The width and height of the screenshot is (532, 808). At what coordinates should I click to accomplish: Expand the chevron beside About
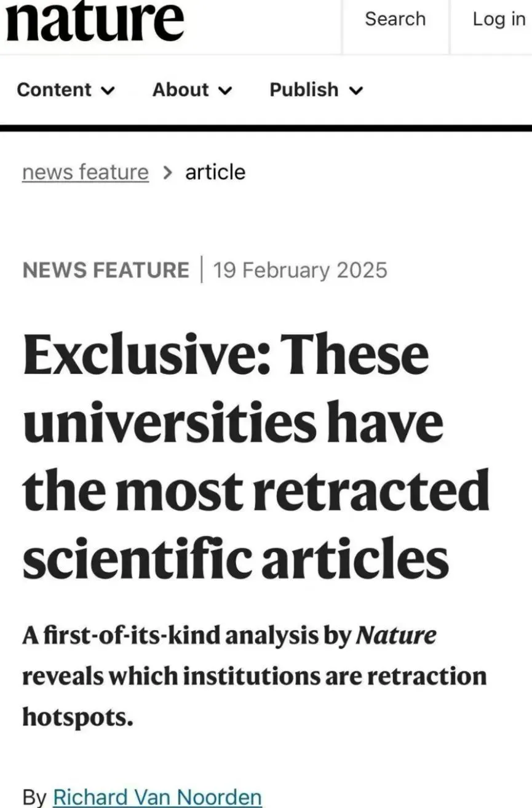click(225, 91)
